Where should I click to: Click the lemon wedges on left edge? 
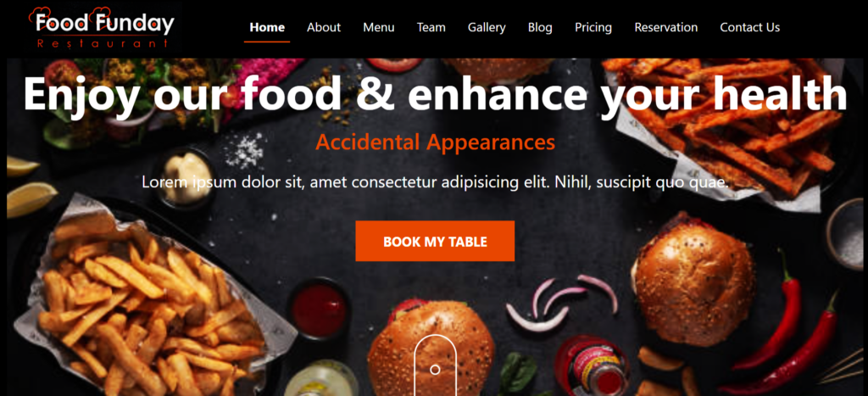click(x=30, y=186)
